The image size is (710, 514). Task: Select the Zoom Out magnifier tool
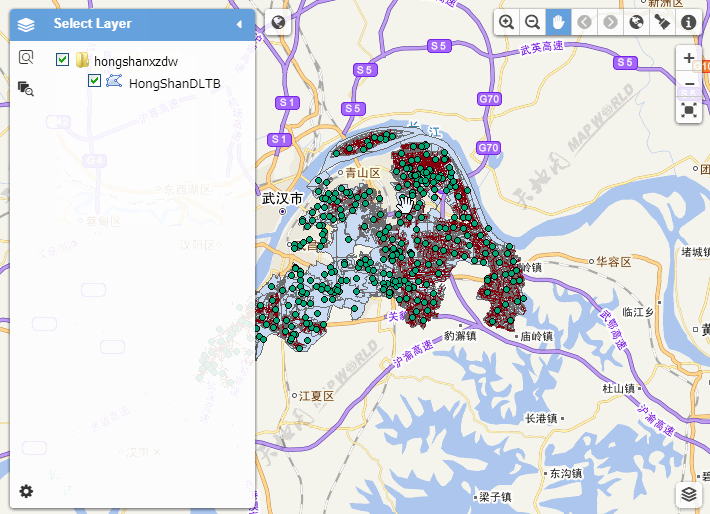[533, 22]
